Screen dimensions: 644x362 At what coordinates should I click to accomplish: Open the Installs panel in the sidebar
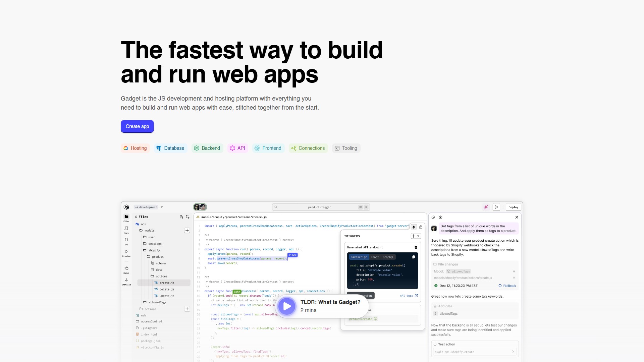click(126, 282)
